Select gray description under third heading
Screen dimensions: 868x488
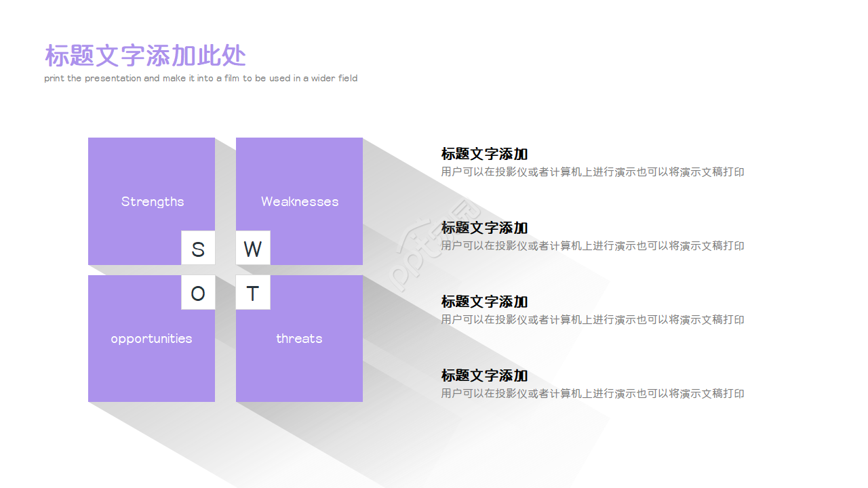[x=592, y=320]
